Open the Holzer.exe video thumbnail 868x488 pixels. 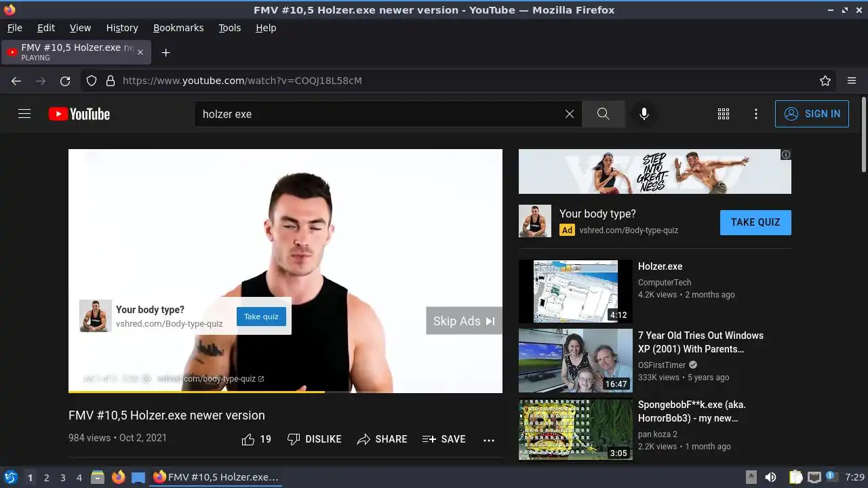click(x=576, y=291)
